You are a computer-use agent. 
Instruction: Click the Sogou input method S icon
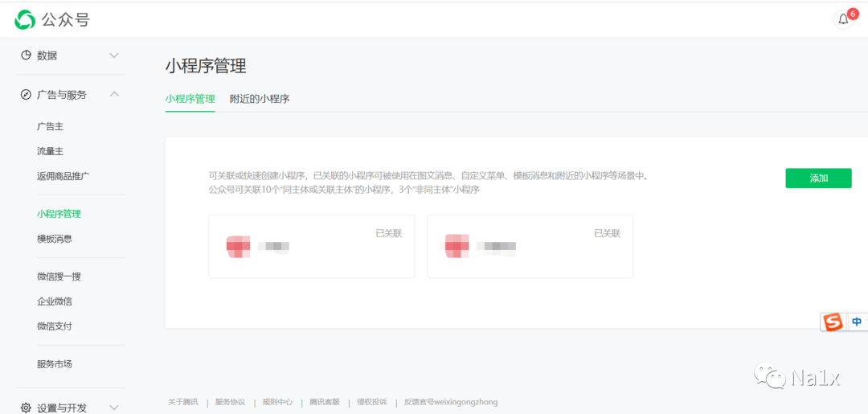pos(833,322)
